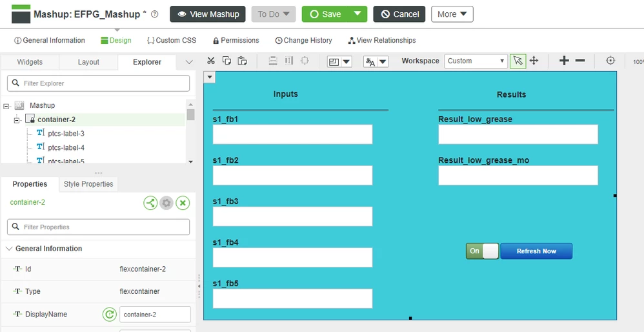Screen dimensions: 644x332
Task: Select the move pan tool
Action: click(x=534, y=61)
